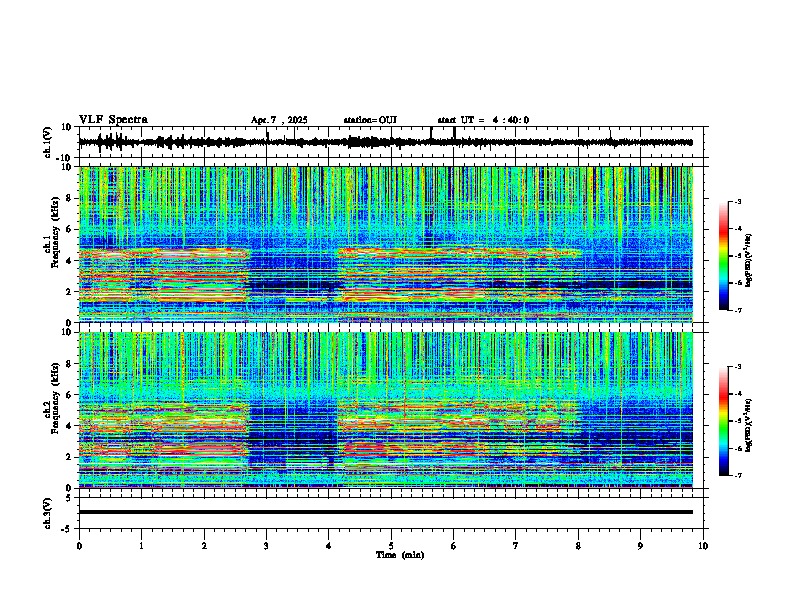The height and width of the screenshot is (612, 792).
Task: Click the ch.1 color bar's log(PSD) label
Action: pos(749,260)
